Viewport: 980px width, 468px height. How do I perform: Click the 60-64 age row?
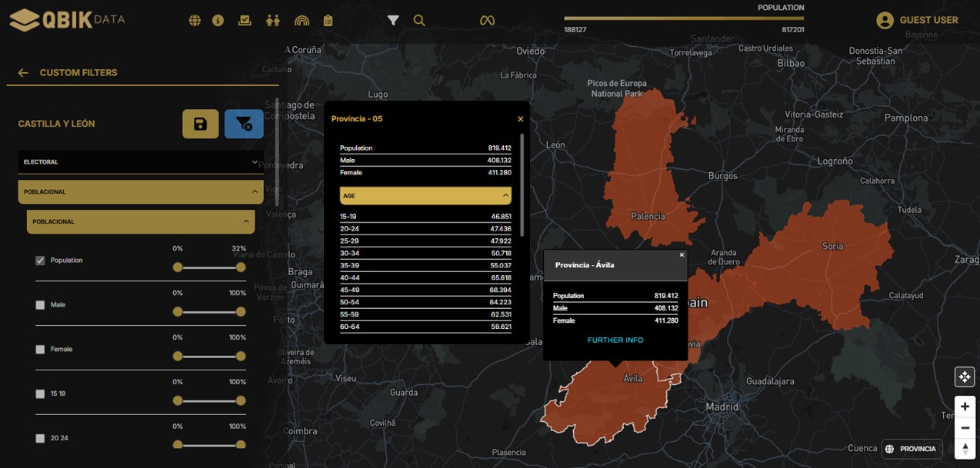425,327
